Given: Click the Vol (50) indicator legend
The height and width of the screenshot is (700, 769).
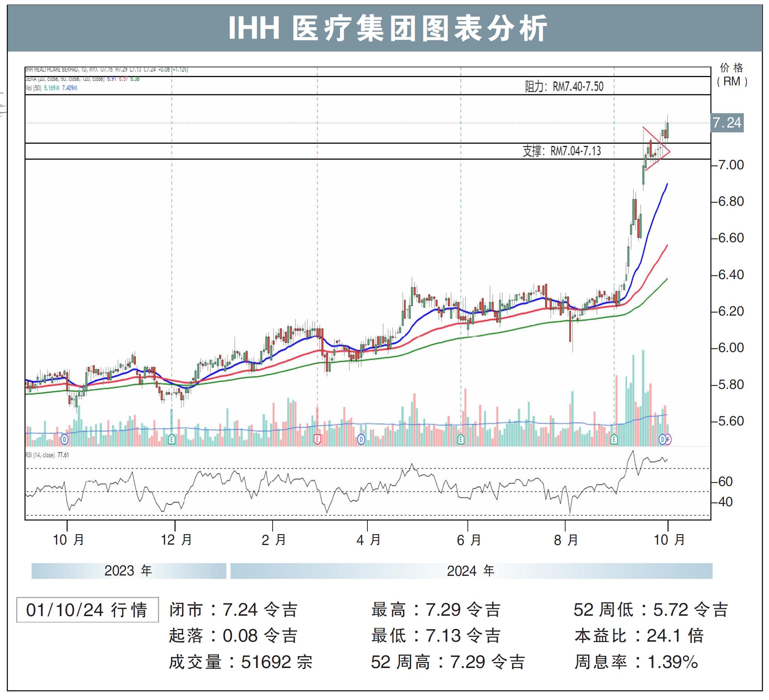Looking at the screenshot, I should coord(52,88).
